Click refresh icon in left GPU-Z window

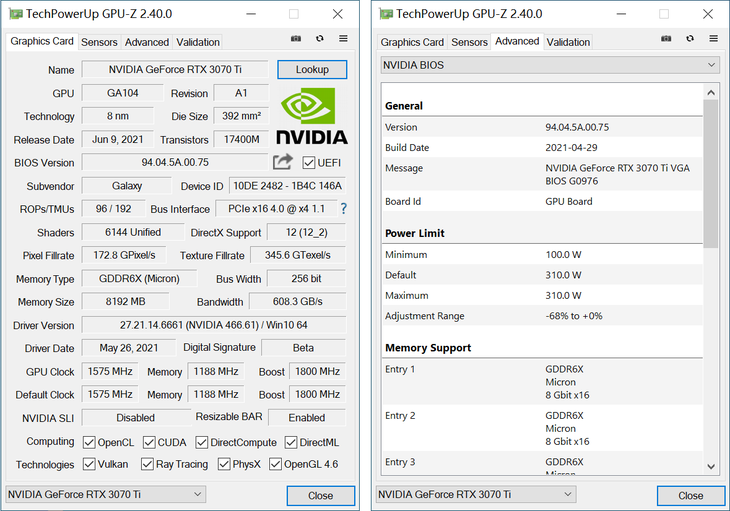(320, 39)
